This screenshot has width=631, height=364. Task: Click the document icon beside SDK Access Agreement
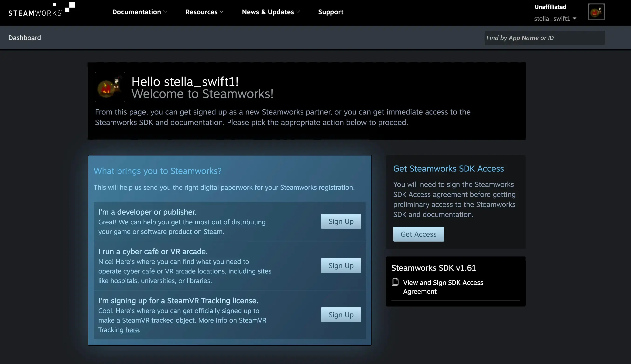(396, 282)
